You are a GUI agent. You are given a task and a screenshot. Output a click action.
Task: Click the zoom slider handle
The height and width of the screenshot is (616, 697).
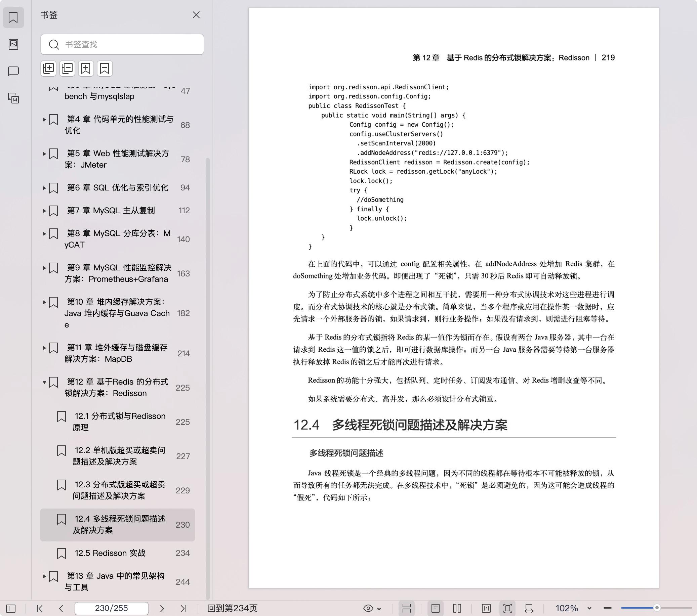pyautogui.click(x=657, y=608)
